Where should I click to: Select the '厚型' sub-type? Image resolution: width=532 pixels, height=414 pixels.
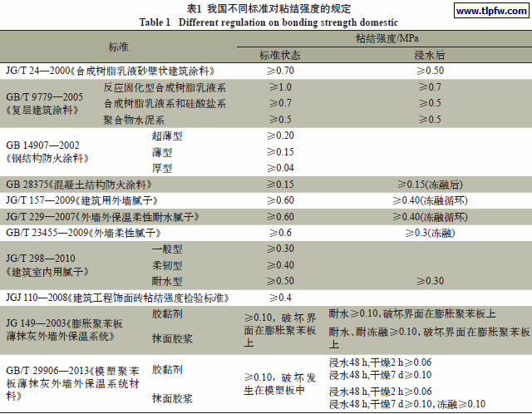(x=162, y=168)
